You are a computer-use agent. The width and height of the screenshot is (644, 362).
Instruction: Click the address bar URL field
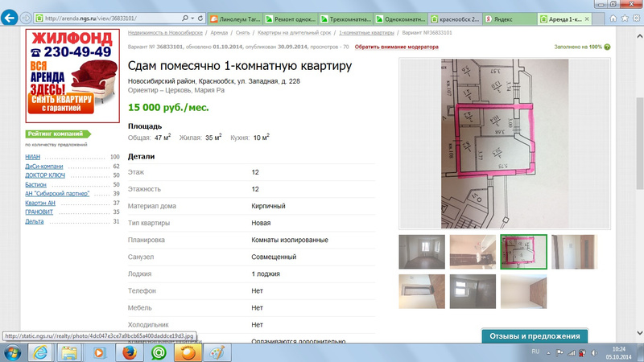tap(109, 18)
